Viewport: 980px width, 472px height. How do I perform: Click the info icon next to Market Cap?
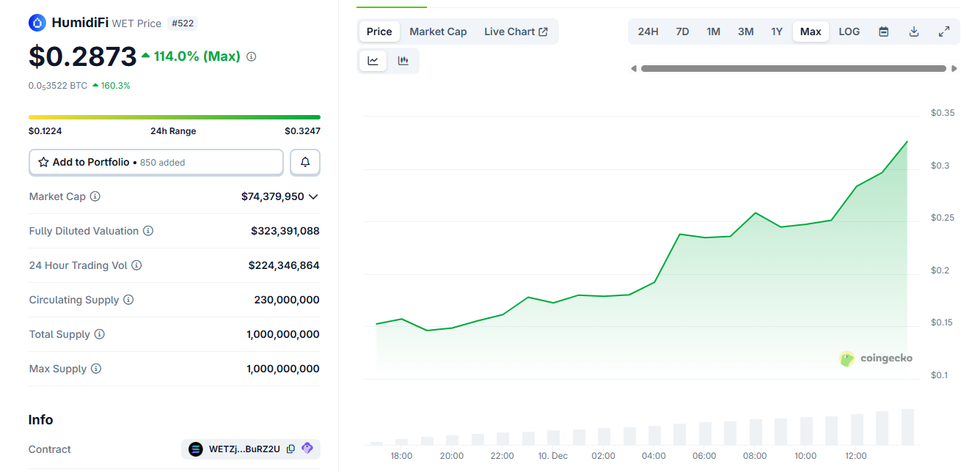click(96, 196)
